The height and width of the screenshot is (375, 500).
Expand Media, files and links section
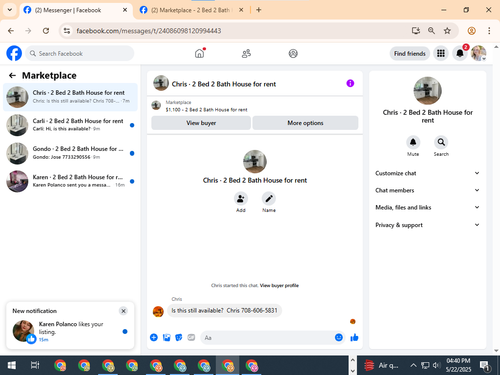pos(427,207)
